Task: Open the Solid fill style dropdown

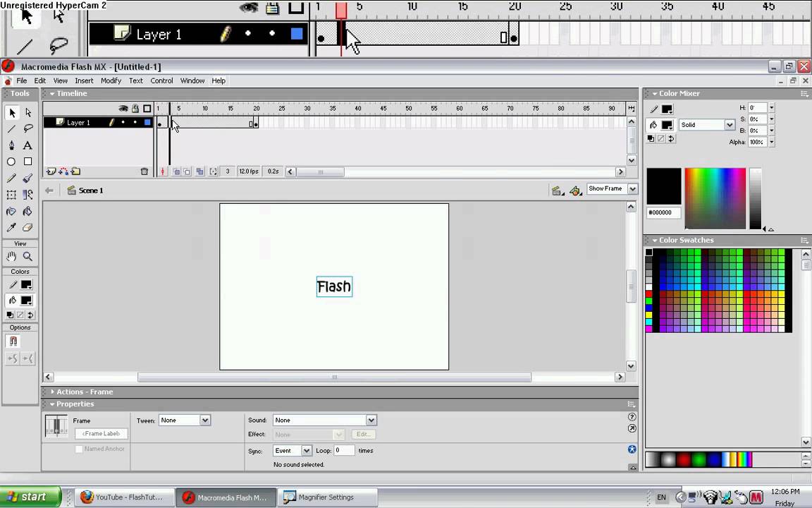Action: (x=729, y=125)
